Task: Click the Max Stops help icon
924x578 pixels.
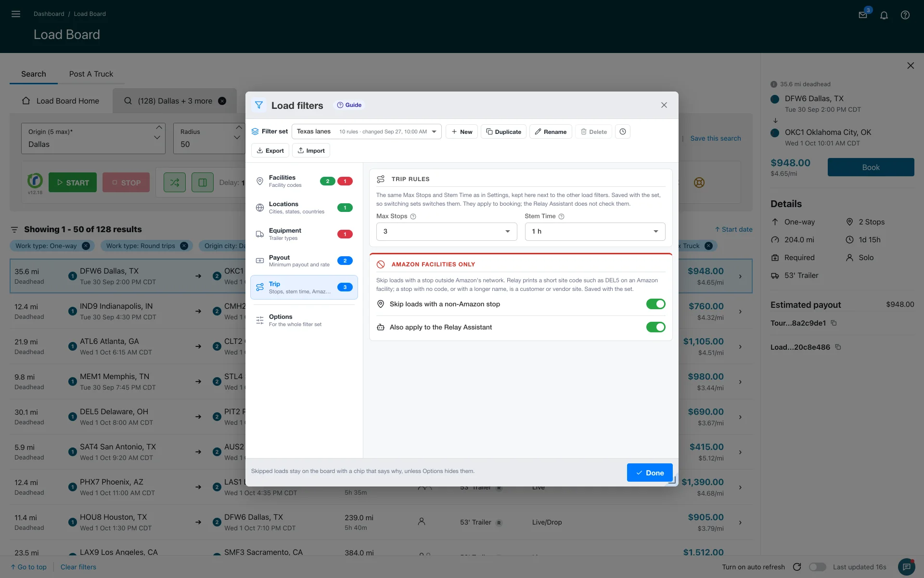Action: pos(413,216)
